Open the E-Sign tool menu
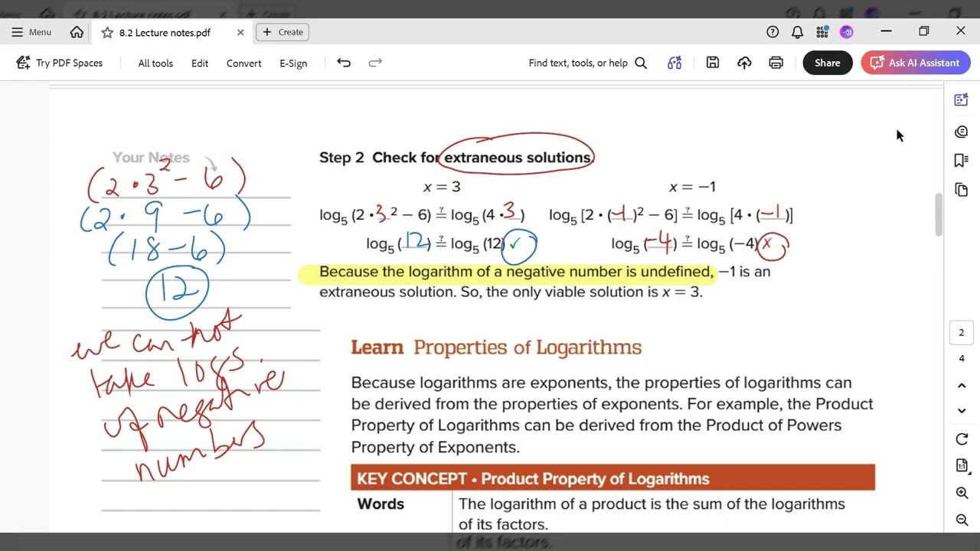 293,64
